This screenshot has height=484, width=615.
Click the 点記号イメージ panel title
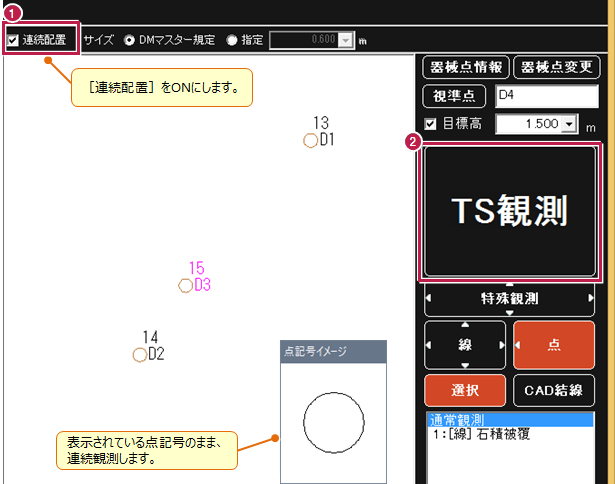(x=315, y=351)
